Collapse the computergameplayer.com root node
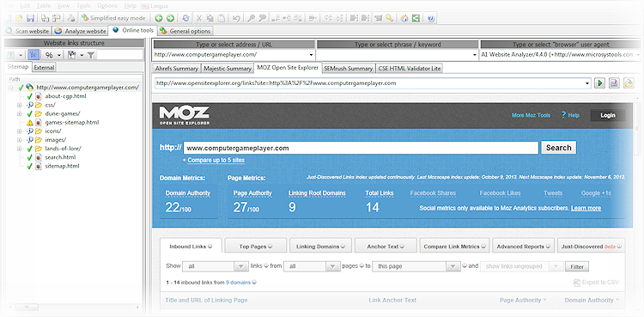 pyautogui.click(x=10, y=88)
